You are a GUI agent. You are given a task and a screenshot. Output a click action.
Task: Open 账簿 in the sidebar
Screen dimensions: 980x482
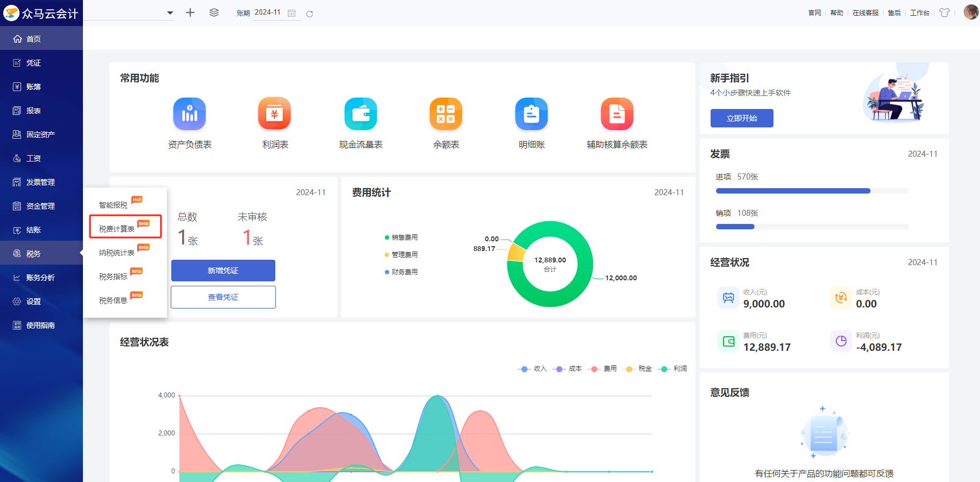pos(41,87)
